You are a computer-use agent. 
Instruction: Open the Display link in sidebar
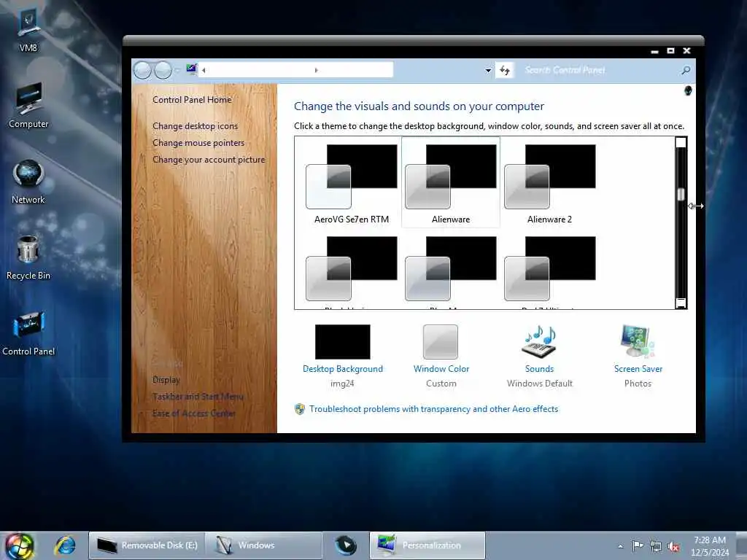(166, 379)
